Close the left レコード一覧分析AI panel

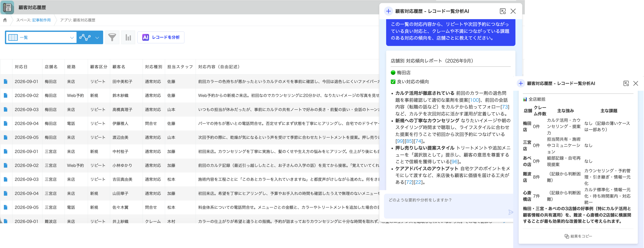(513, 11)
